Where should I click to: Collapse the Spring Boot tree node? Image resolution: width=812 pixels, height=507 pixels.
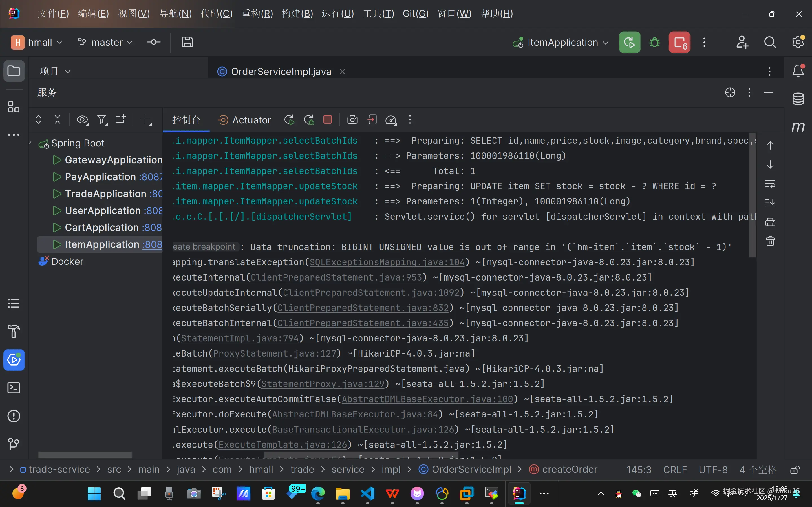pos(30,143)
